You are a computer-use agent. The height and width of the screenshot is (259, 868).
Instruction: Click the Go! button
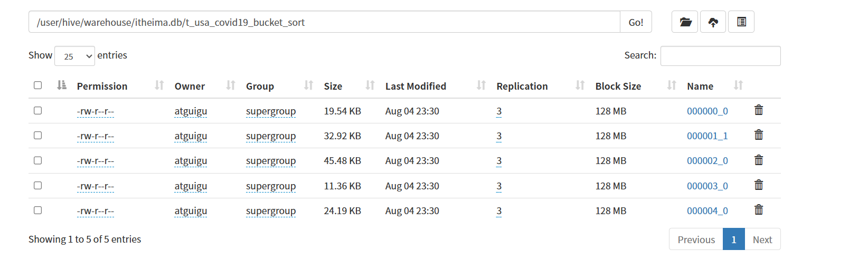[636, 22]
